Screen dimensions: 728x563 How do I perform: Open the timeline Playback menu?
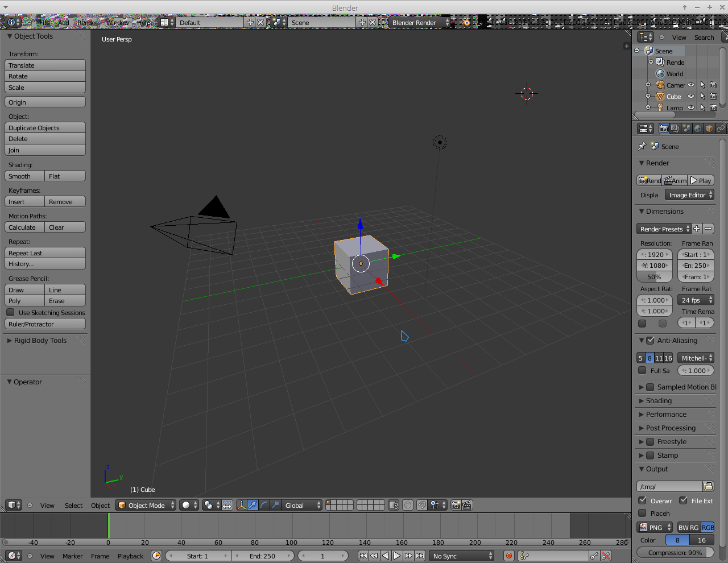(130, 556)
